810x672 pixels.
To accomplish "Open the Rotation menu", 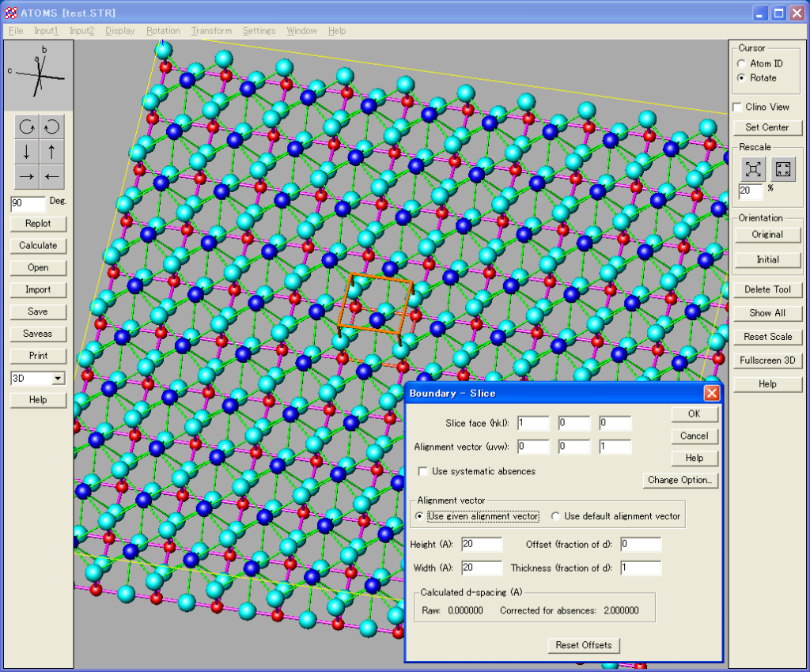I will point(163,31).
